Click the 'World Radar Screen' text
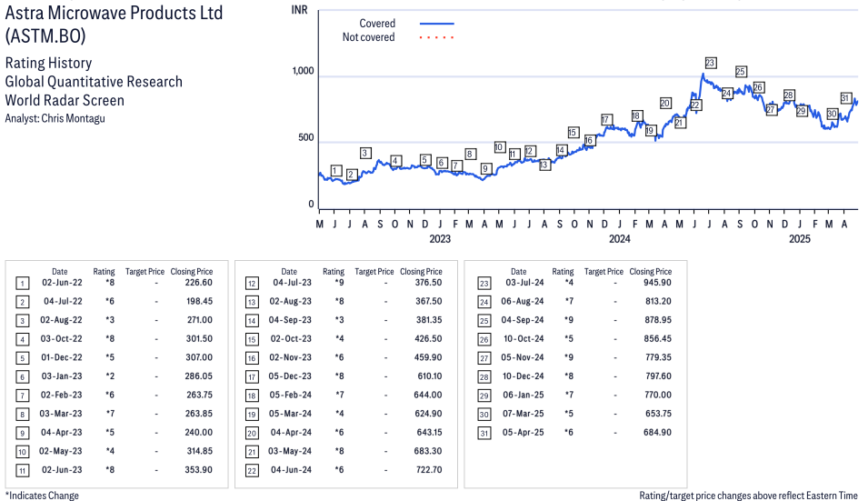 [65, 101]
